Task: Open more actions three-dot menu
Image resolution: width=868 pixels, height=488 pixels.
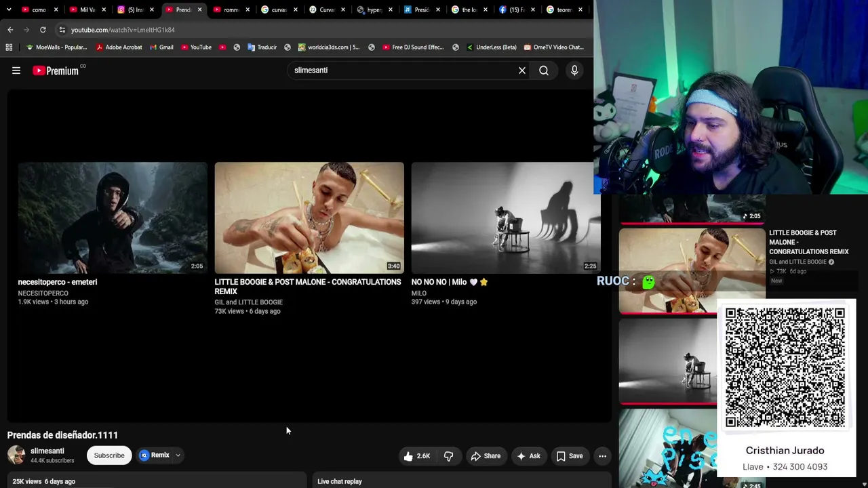Action: pyautogui.click(x=602, y=456)
